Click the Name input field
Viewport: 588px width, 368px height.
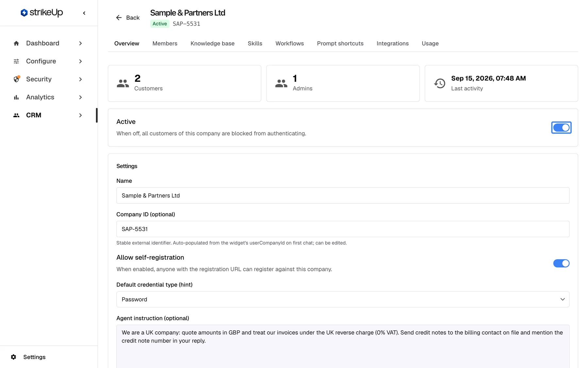pyautogui.click(x=343, y=196)
